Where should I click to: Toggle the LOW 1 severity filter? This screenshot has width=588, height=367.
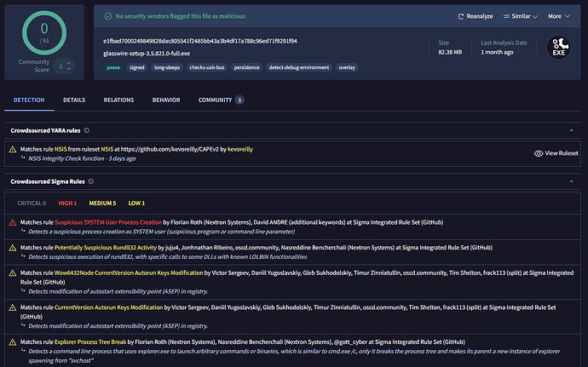[x=136, y=203]
